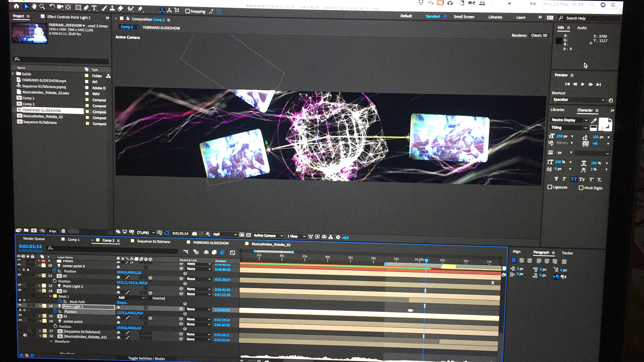Click the Character panel fill color swatch
Screen dimensions: 644x362
[x=603, y=122]
